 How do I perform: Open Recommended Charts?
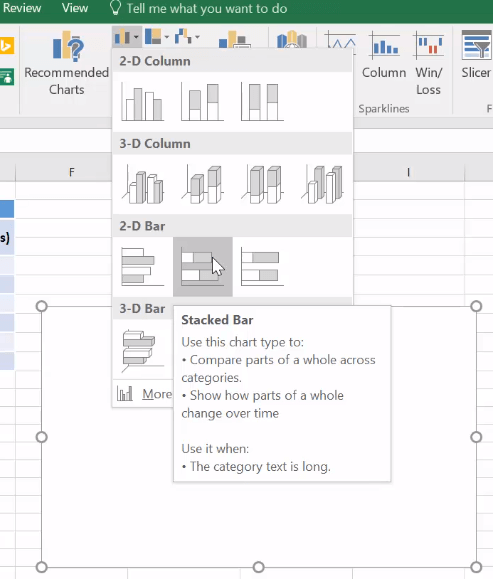(66, 63)
